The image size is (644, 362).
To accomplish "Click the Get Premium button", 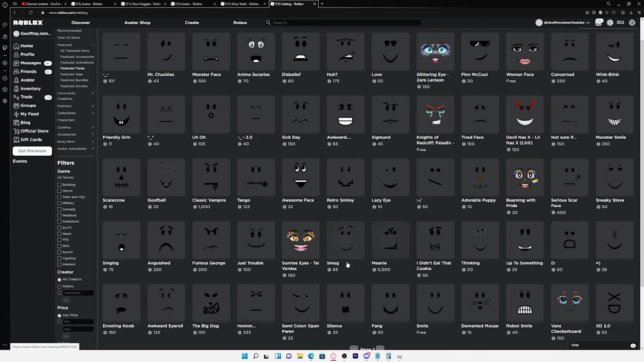I will [32, 151].
